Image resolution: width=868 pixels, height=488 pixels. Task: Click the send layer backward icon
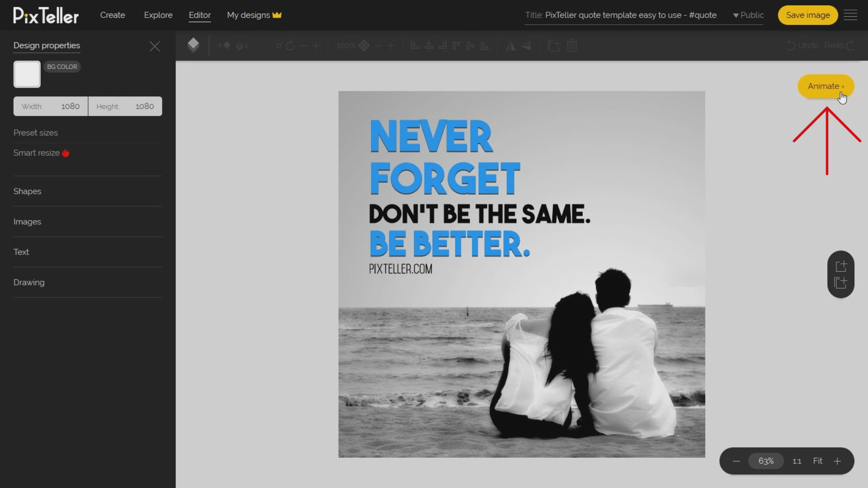242,46
